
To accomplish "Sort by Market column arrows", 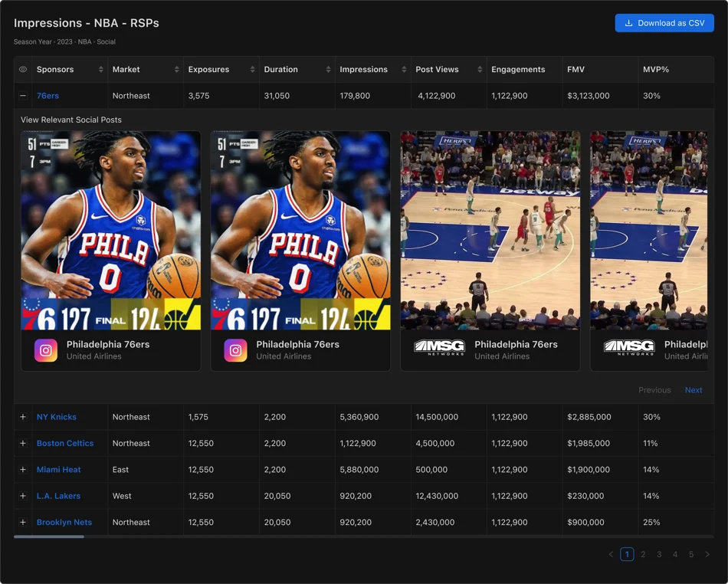I will (x=176, y=69).
